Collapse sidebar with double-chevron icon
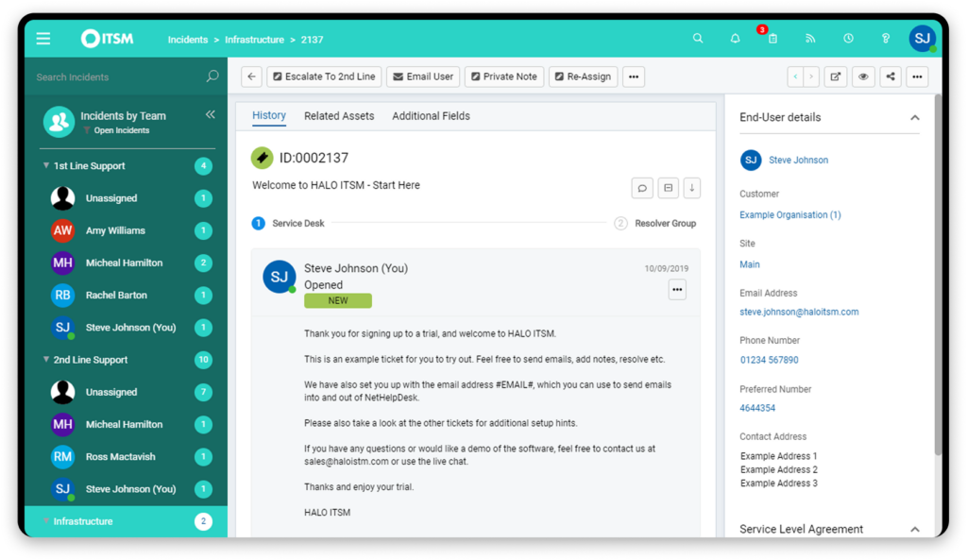Viewport: 967px width, 560px height. pyautogui.click(x=211, y=114)
